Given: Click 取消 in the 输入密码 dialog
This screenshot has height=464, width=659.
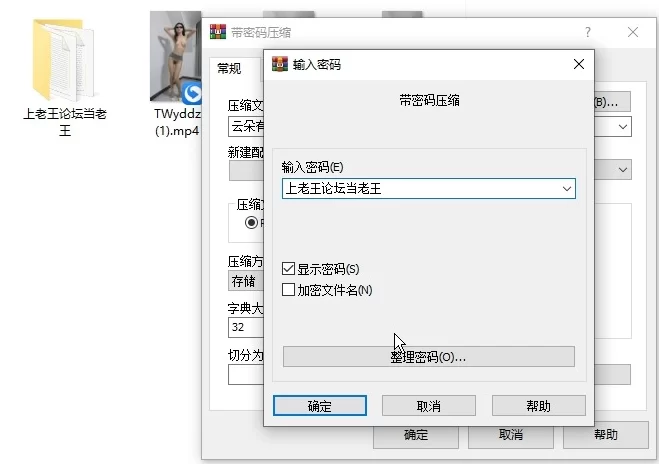Looking at the screenshot, I should (x=429, y=406).
